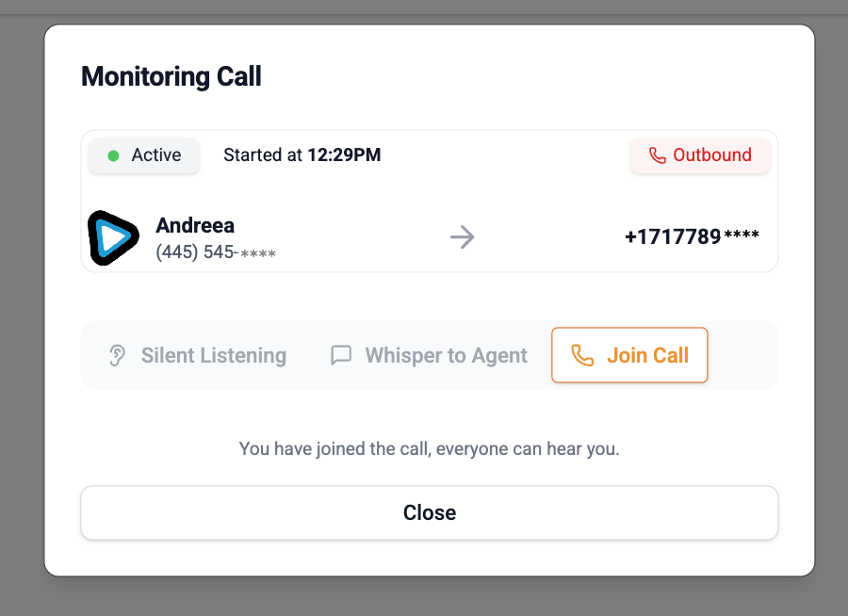Click the speech bubble Whisper icon
The image size is (848, 616).
341,355
